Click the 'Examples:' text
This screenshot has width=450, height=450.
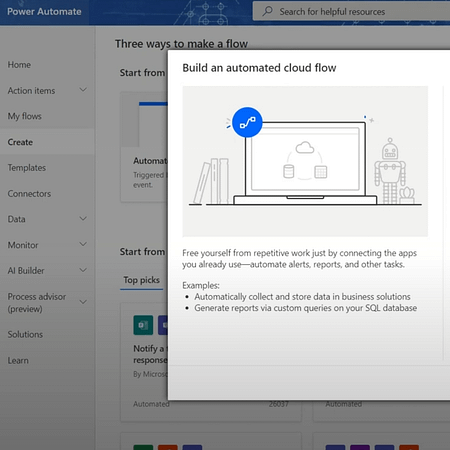201,285
